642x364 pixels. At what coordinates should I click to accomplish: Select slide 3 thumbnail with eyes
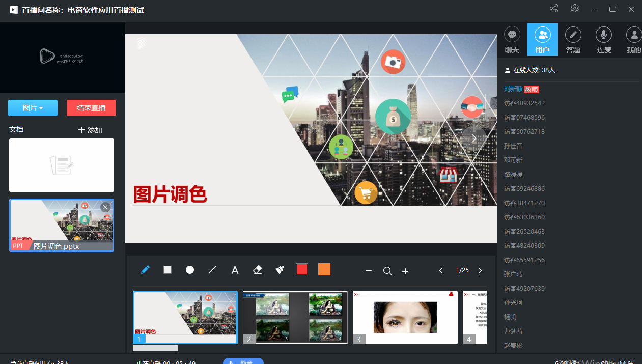pyautogui.click(x=405, y=317)
